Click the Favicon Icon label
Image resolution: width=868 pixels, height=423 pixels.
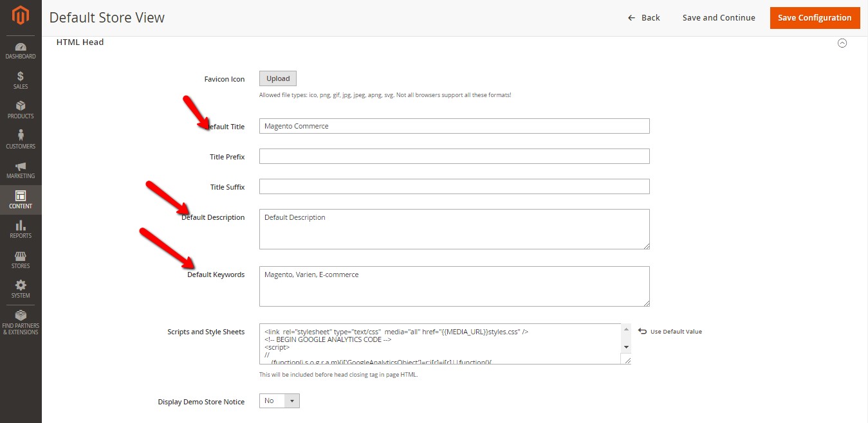coord(225,79)
